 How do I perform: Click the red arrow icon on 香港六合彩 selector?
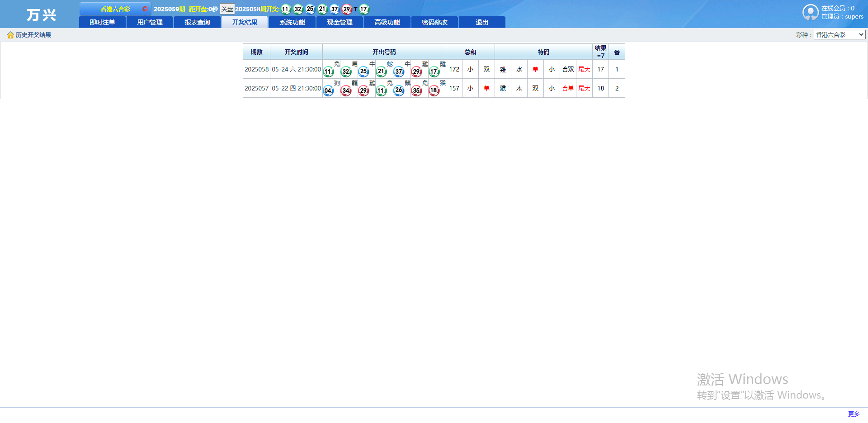click(145, 9)
